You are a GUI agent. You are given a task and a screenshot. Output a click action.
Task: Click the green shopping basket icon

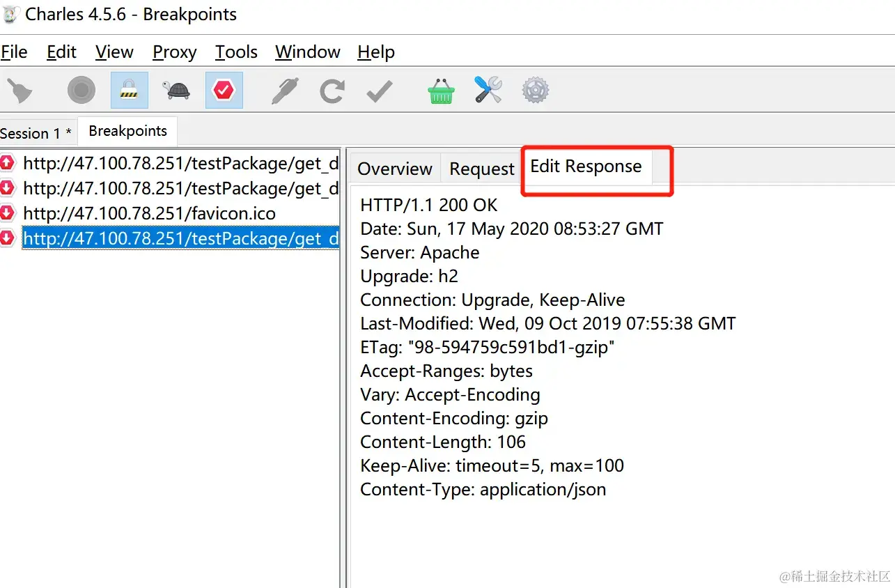[441, 91]
